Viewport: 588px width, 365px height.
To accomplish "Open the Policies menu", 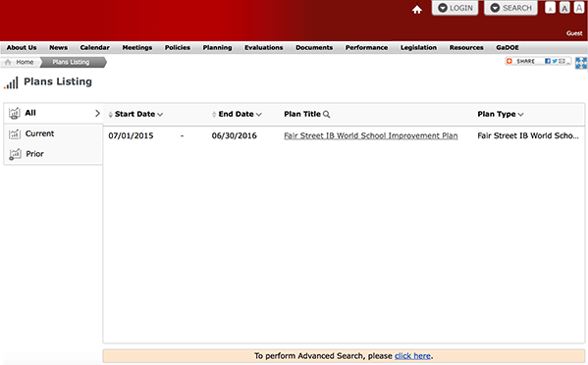I will click(x=178, y=48).
